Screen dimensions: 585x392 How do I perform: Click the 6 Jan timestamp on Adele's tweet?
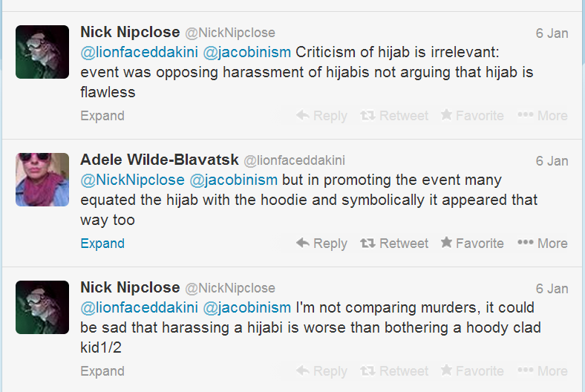tap(552, 161)
